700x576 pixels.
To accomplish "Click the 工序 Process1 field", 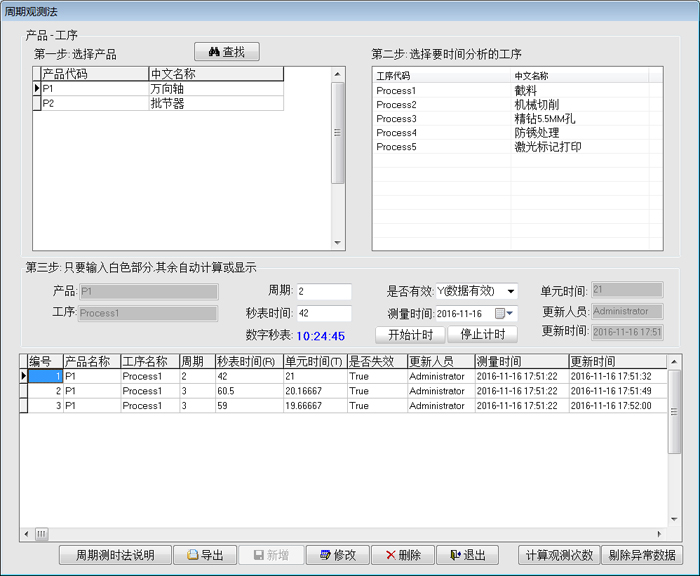I will point(149,313).
